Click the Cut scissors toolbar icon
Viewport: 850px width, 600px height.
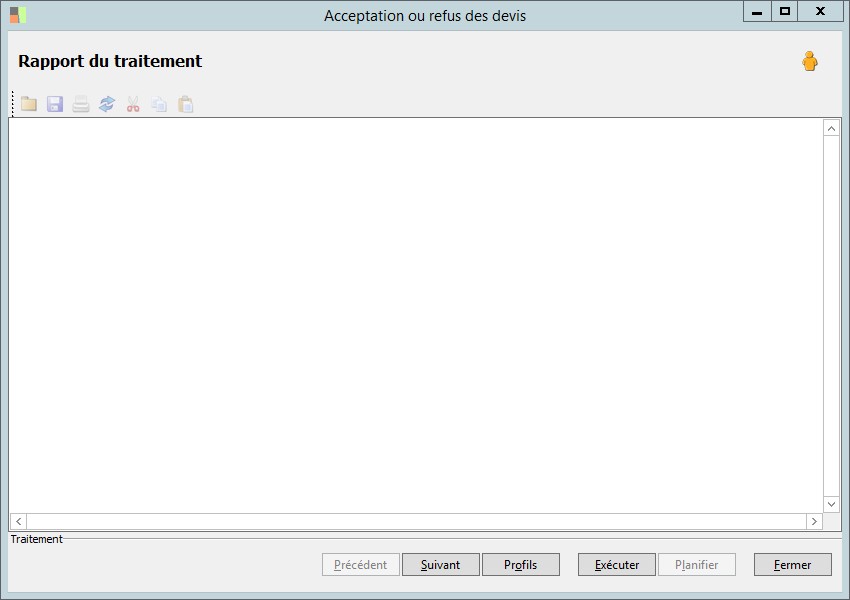pyautogui.click(x=133, y=104)
